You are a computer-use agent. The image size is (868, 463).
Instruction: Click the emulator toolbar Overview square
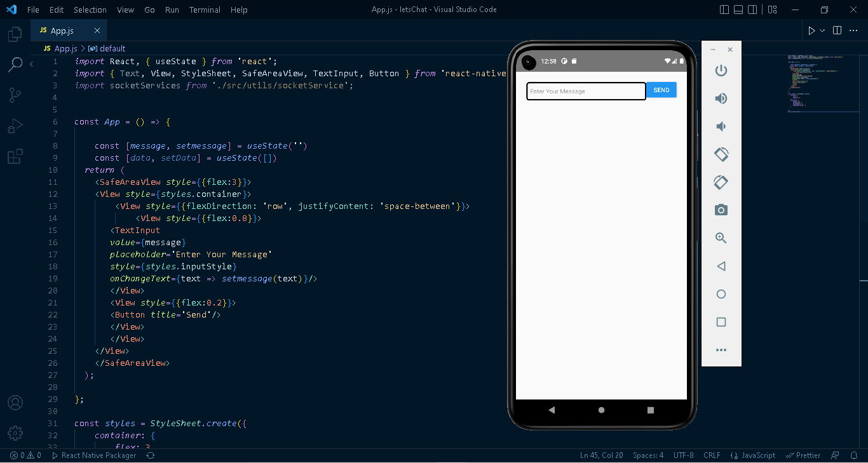tap(721, 322)
